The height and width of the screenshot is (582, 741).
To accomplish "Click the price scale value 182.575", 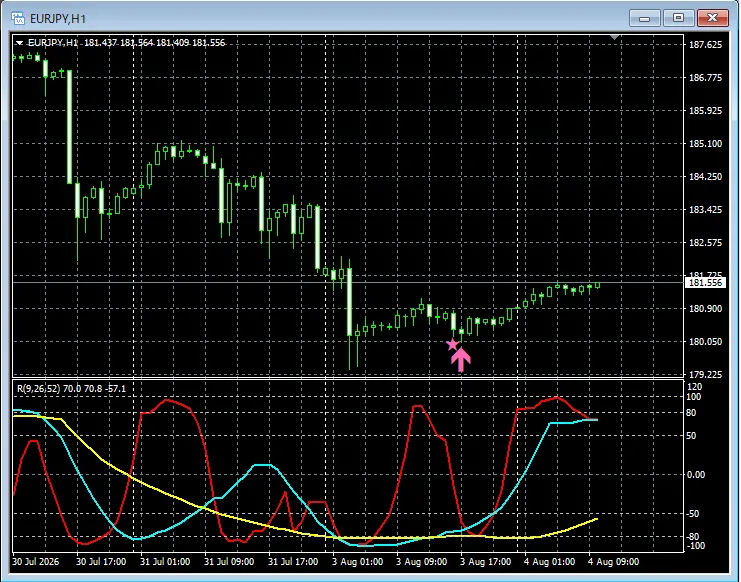I will (706, 242).
